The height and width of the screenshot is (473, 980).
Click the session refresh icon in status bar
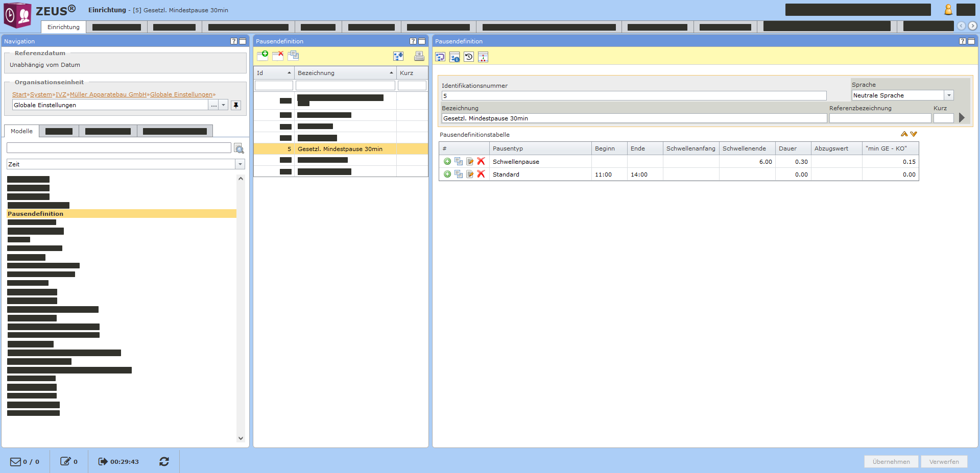pyautogui.click(x=164, y=461)
